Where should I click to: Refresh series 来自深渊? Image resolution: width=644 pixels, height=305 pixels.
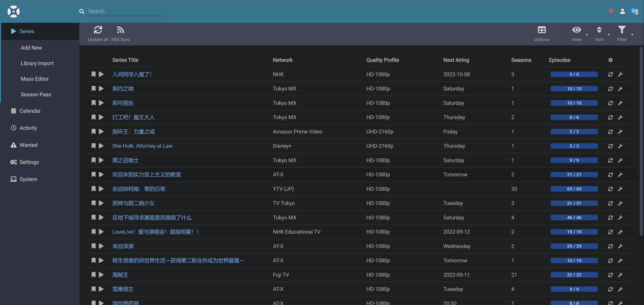610,246
